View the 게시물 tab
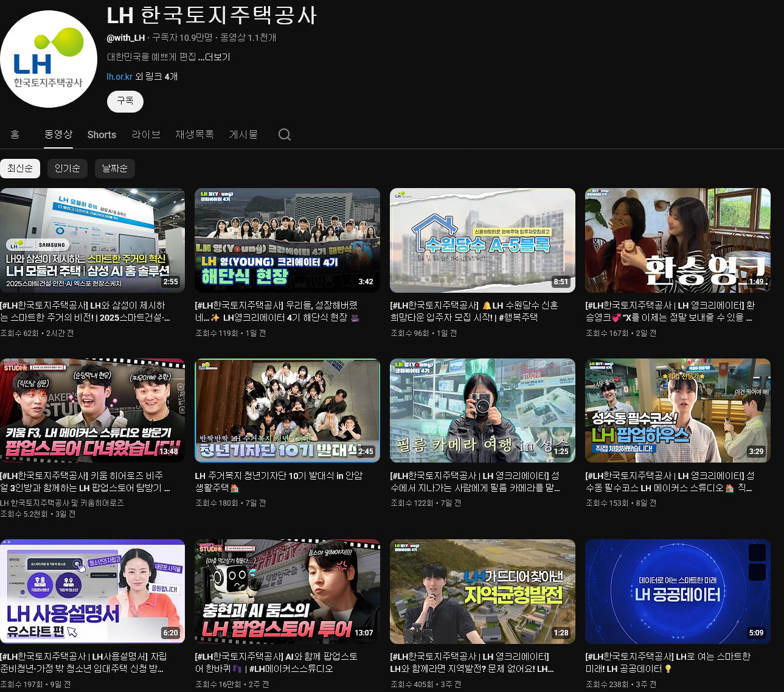 coord(243,135)
